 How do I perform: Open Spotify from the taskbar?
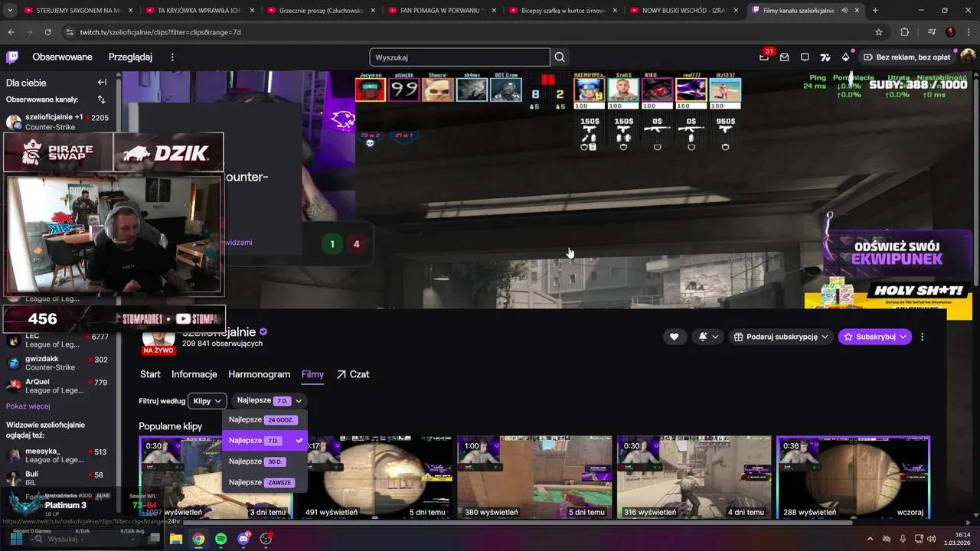point(221,539)
